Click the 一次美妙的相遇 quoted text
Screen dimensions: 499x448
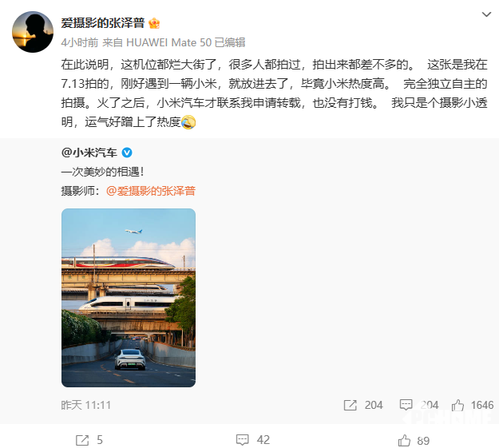point(102,172)
